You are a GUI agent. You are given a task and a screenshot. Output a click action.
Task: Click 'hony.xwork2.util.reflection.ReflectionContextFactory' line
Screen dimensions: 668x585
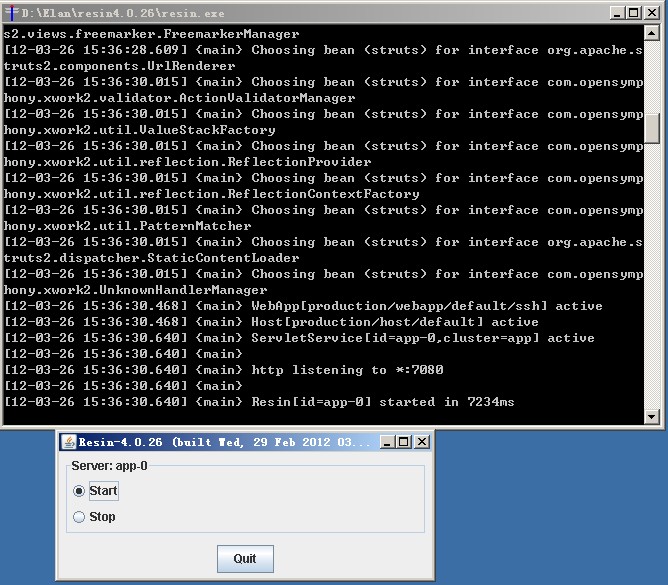(x=211, y=194)
